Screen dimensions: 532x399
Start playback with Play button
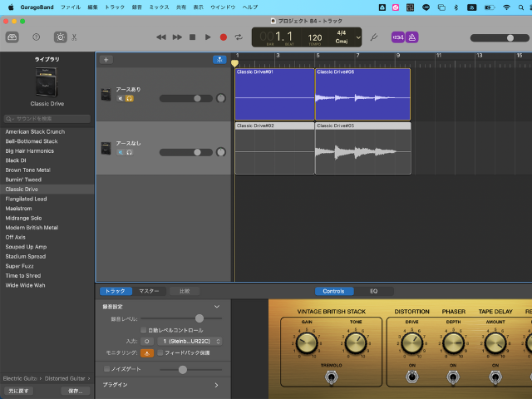click(208, 37)
